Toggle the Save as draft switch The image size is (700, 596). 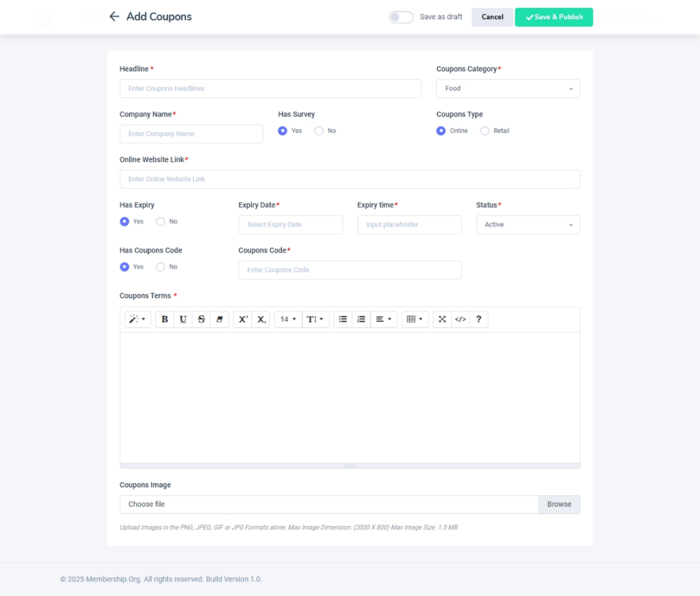pyautogui.click(x=401, y=17)
